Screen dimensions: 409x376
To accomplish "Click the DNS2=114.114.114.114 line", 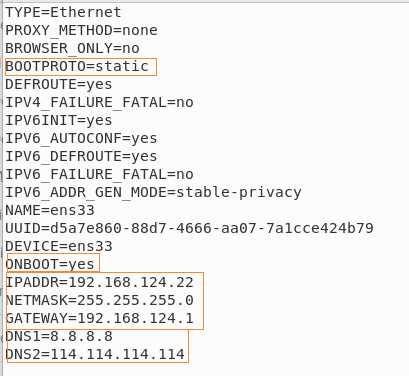I will click(x=95, y=354).
